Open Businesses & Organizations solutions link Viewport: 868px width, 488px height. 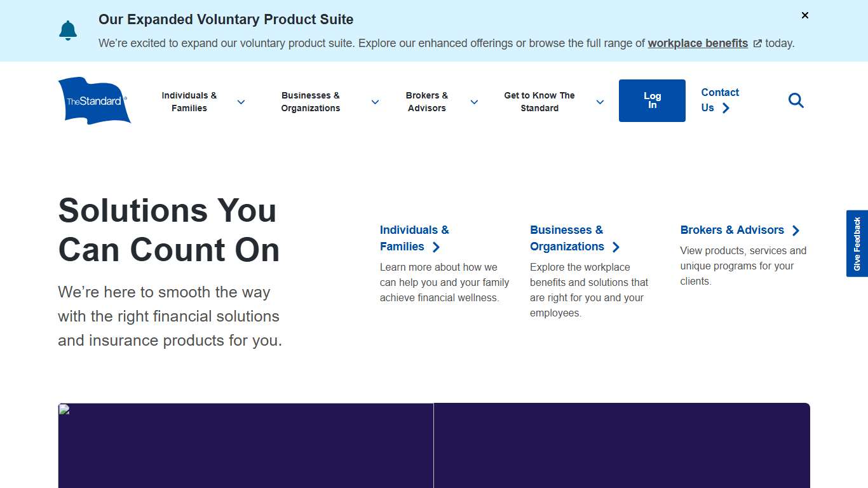tap(566, 238)
